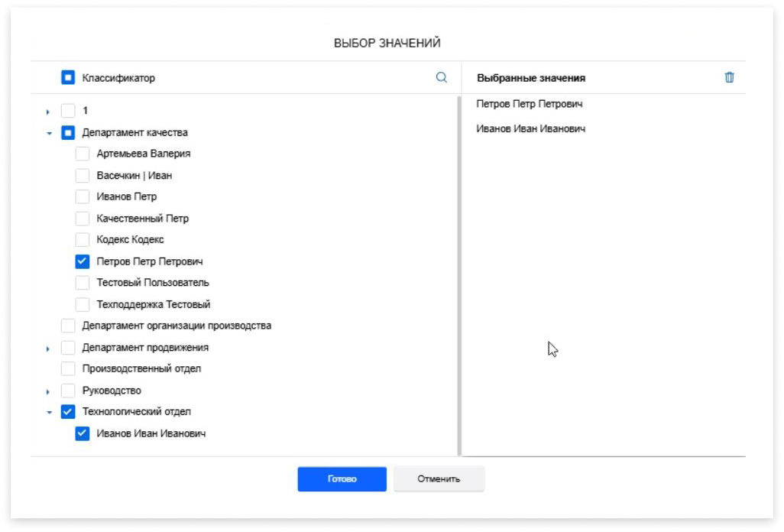Click Департамент организации производства label
This screenshot has height=532, width=784.
[177, 326]
